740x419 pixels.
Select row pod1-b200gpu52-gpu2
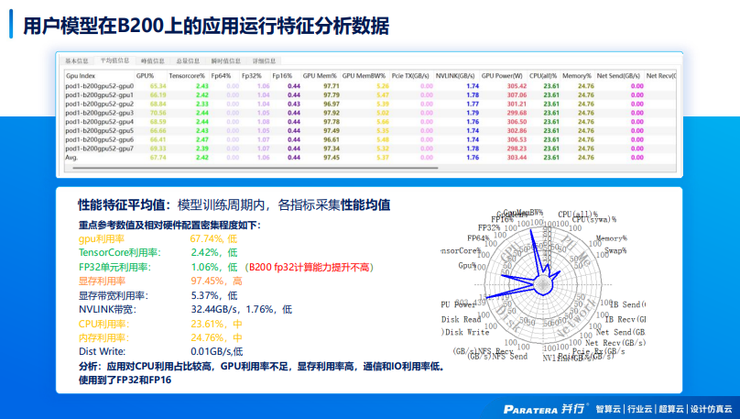point(370,104)
